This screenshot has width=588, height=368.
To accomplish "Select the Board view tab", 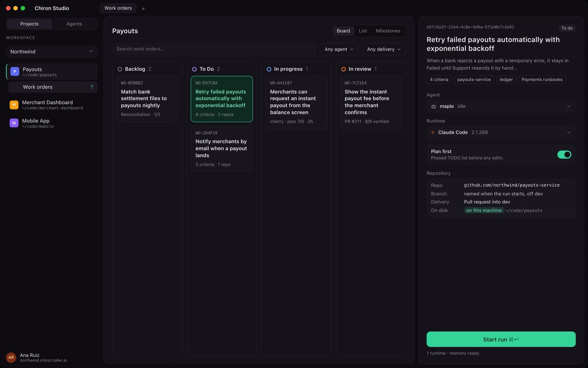I will pyautogui.click(x=343, y=31).
